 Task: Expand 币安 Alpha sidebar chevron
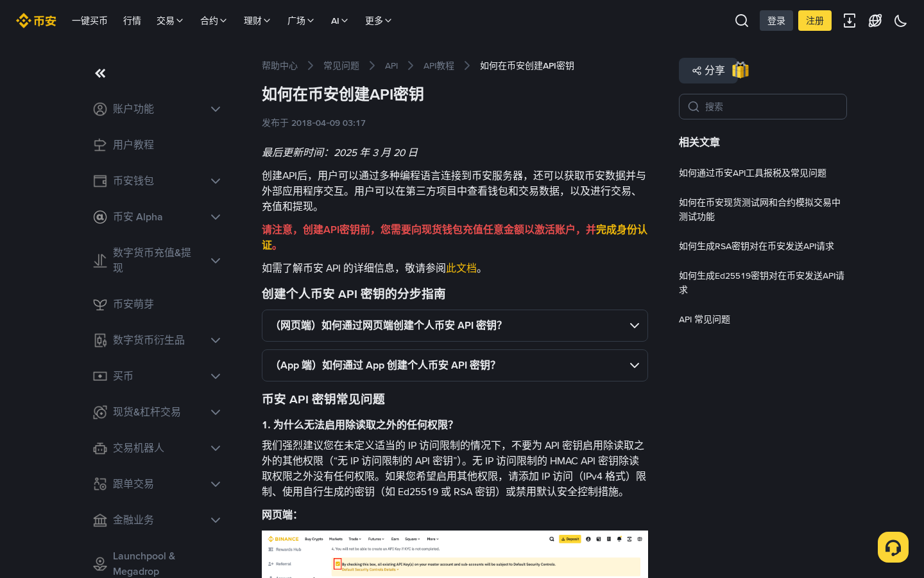[x=216, y=217]
